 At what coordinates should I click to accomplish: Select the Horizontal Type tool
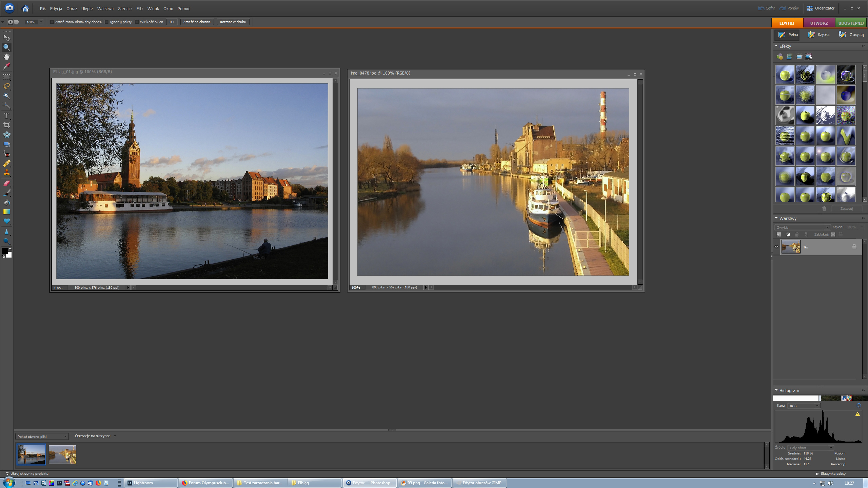[x=6, y=116]
